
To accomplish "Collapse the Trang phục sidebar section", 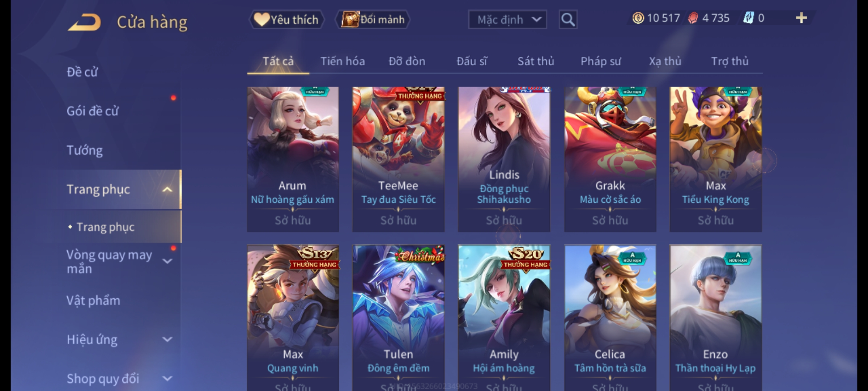I will [x=167, y=189].
